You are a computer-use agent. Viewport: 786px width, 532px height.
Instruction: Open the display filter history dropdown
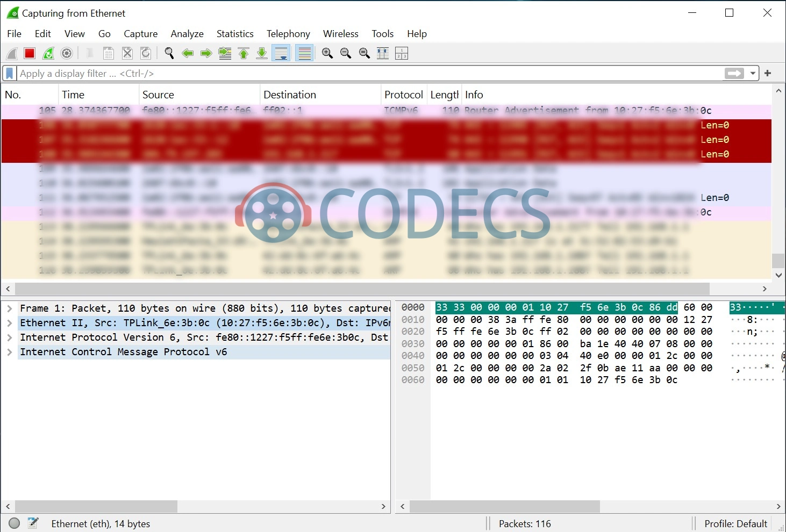(x=753, y=73)
